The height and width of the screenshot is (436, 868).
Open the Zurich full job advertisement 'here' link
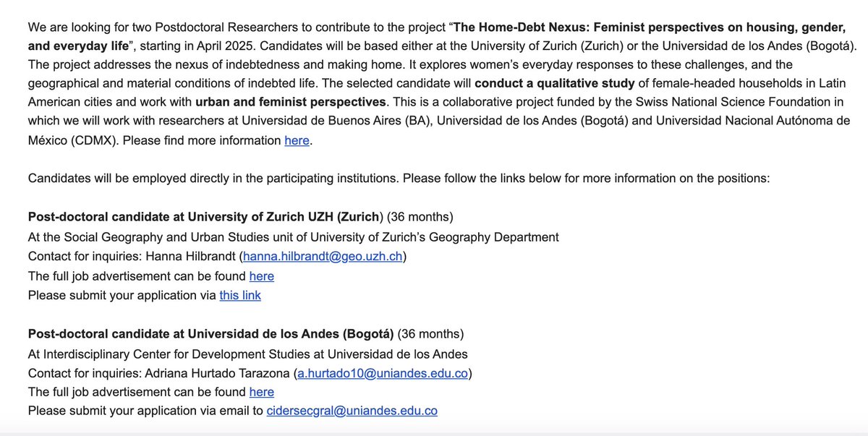tap(261, 275)
